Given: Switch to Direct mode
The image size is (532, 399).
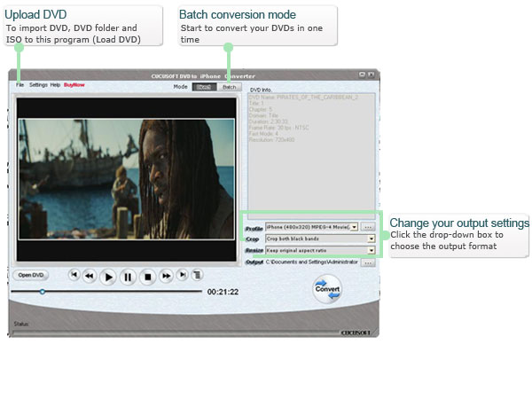Looking at the screenshot, I should click(x=204, y=87).
